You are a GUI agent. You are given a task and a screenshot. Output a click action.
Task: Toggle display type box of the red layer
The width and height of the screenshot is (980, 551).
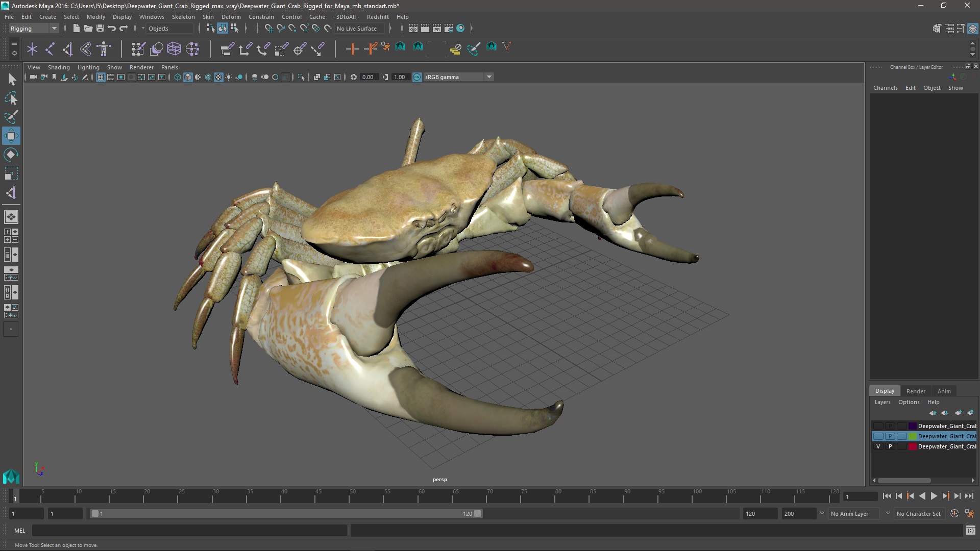coord(902,446)
